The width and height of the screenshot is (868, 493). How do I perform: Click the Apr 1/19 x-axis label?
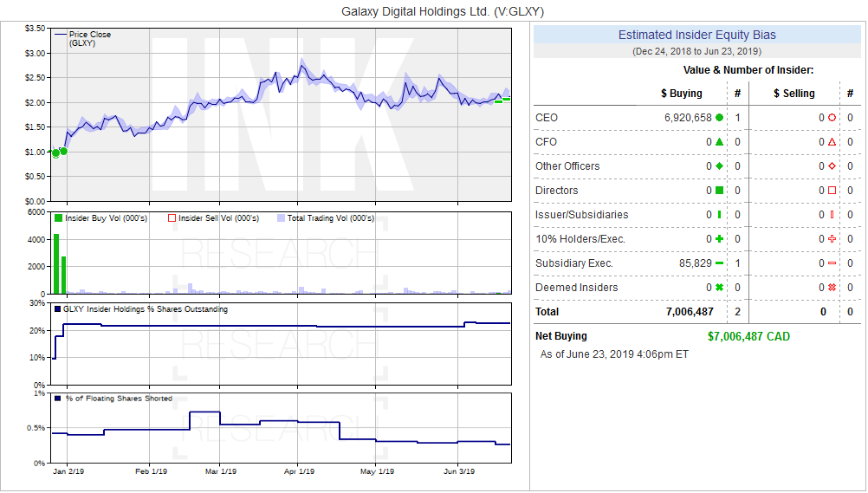pos(299,471)
